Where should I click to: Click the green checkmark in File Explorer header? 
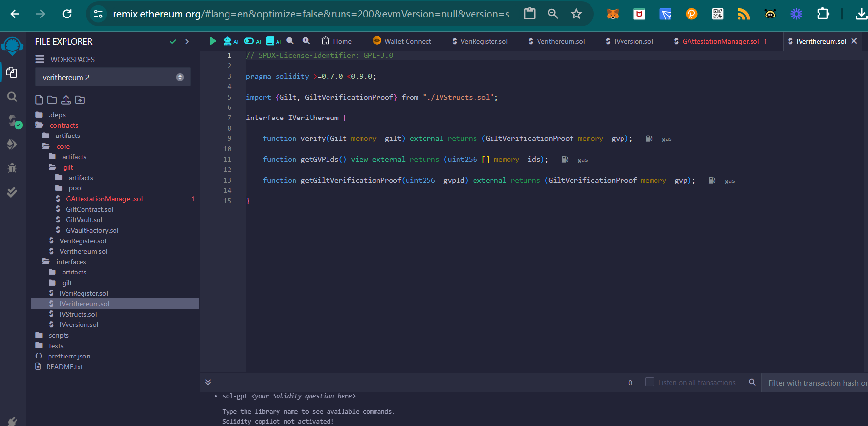[x=173, y=42]
